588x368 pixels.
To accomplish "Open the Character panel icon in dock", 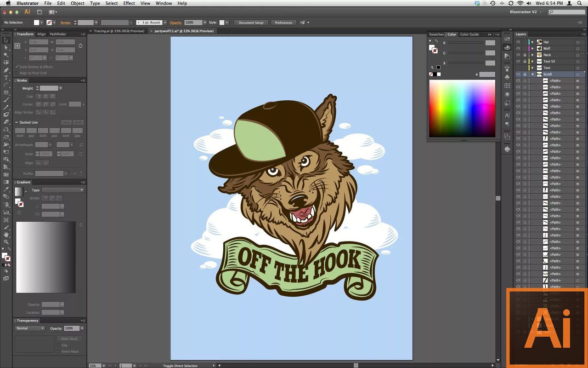I will click(507, 115).
